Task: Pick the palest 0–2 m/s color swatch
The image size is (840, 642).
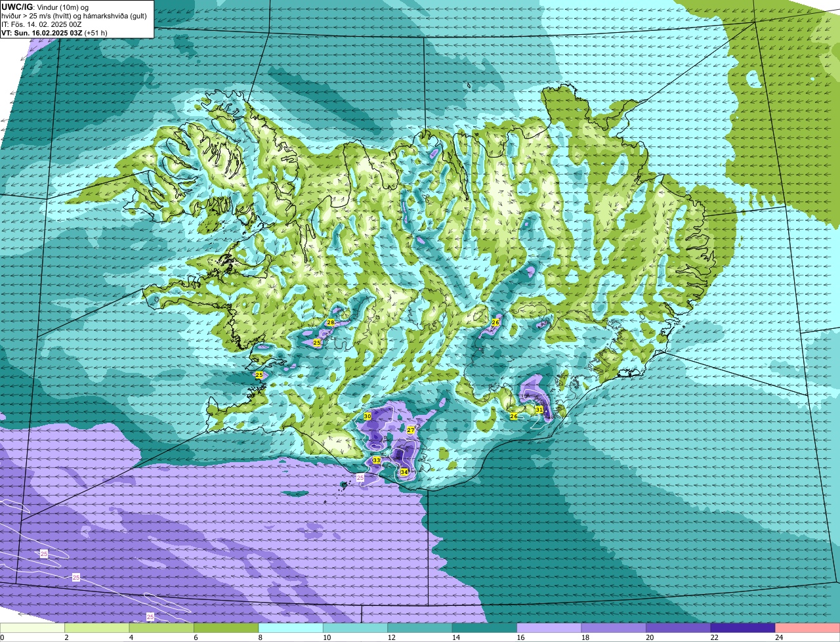Action: coord(32,628)
